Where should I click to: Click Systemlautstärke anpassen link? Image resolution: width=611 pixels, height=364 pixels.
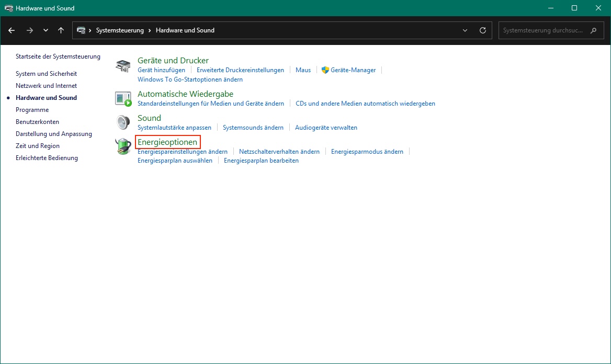(x=174, y=128)
